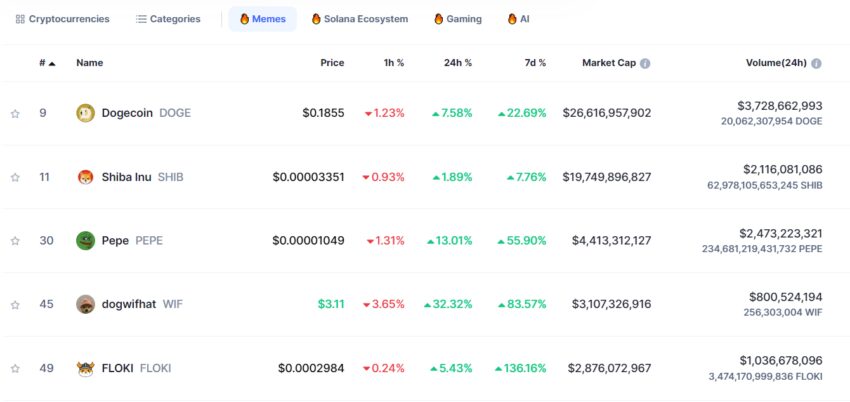Click FLOKI 24h volume amount
Image resolution: width=850 pixels, height=402 pixels.
780,360
